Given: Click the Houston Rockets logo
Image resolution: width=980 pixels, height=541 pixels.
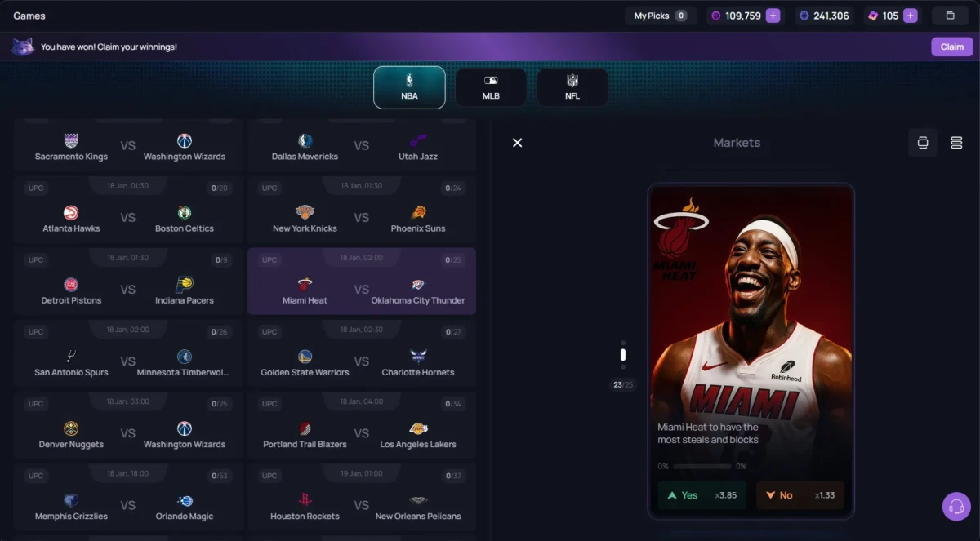Looking at the screenshot, I should point(305,500).
